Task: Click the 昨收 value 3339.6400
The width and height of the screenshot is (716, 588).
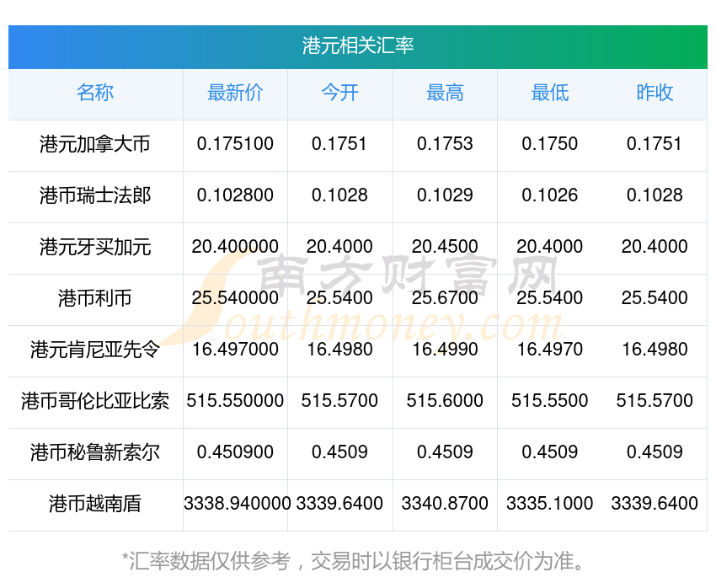Action: point(655,504)
